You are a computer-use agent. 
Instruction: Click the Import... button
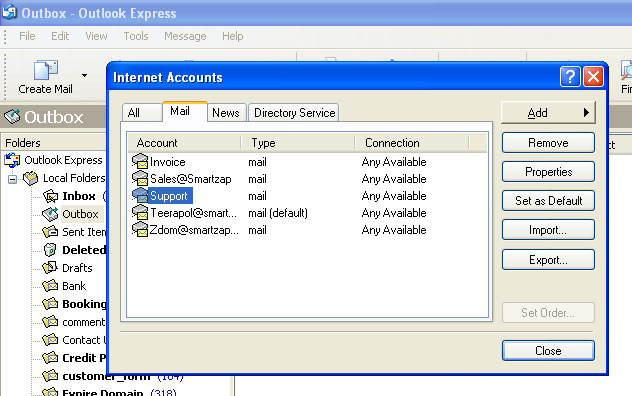pos(548,230)
